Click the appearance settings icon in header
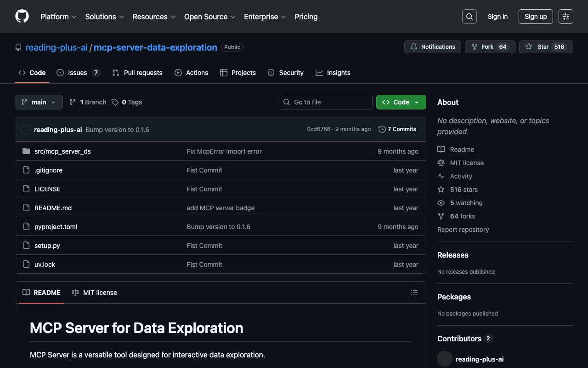The image size is (588, 368). 565,17
